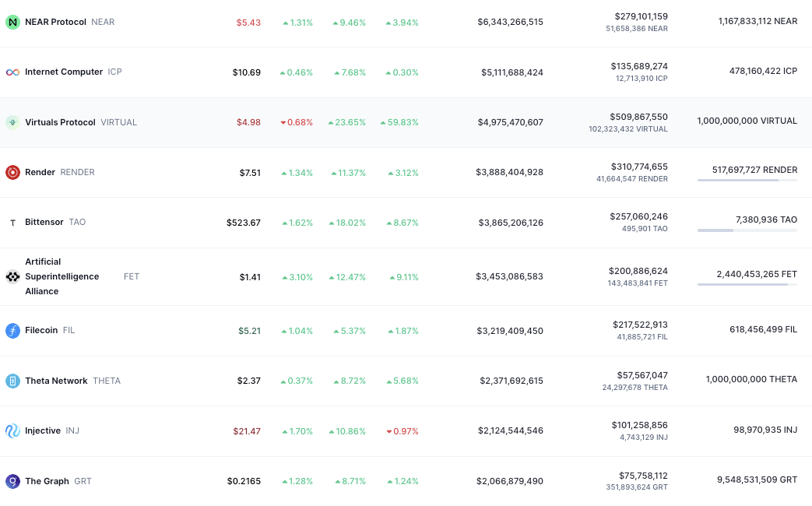Click the Injective swirl logo
This screenshot has height=506, width=812.
coord(12,431)
